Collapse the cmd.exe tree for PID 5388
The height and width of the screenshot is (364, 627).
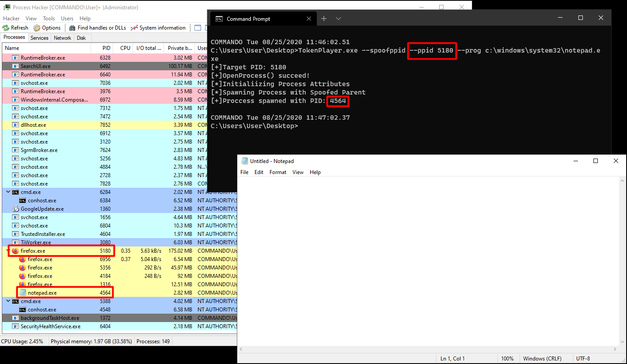(8, 301)
